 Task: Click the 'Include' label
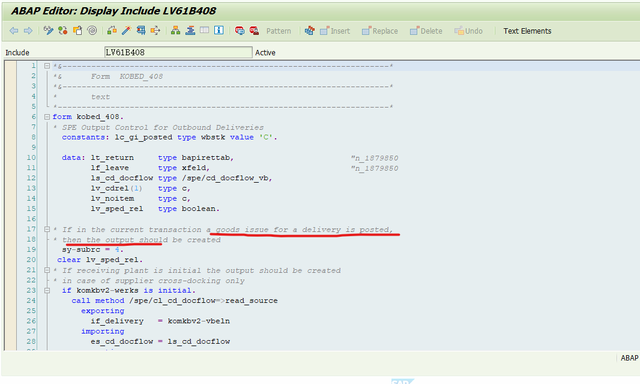(x=17, y=53)
